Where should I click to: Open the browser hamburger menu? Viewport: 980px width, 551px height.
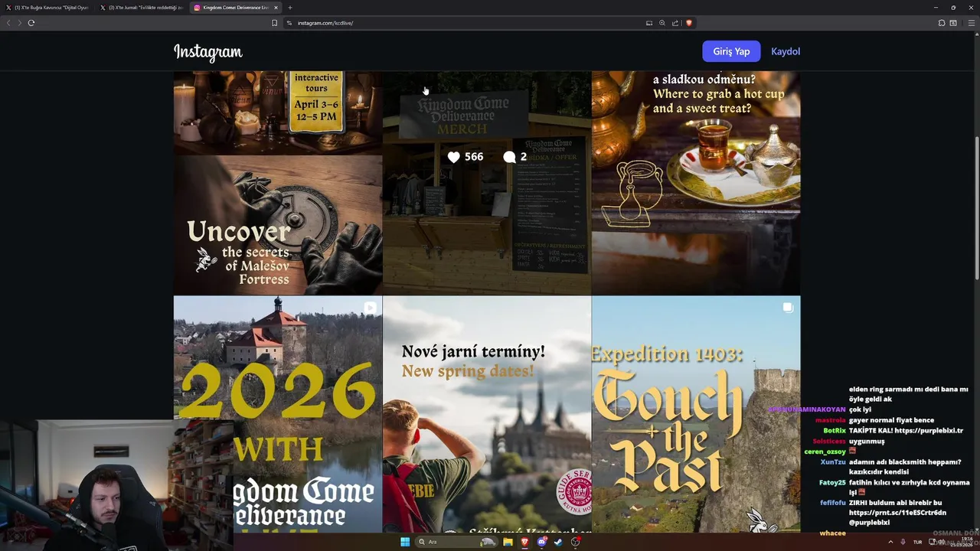(x=970, y=23)
